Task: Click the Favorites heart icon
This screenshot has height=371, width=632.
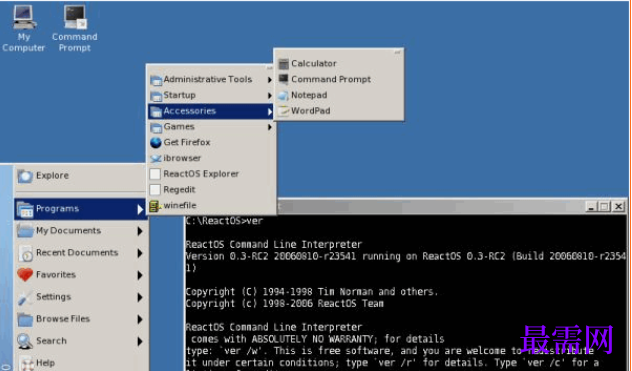Action: [25, 275]
